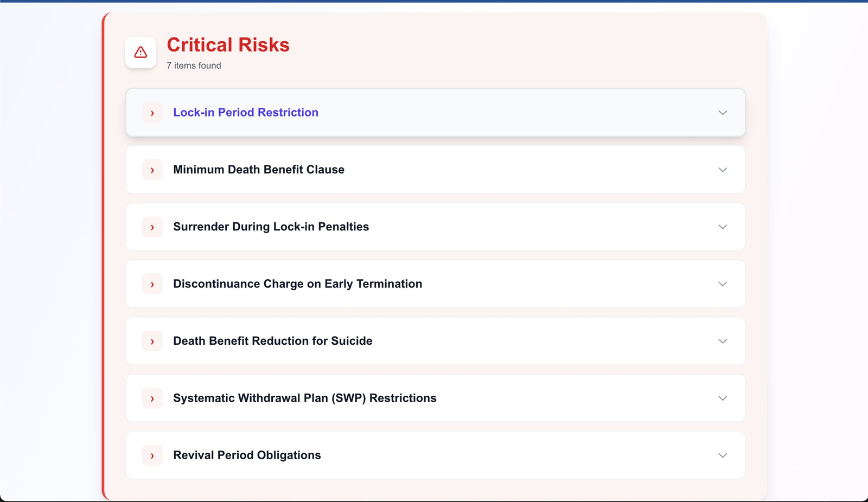Expand Systematic Withdrawal Plan Restrictions chevron
Viewport: 868px width, 502px height.
click(723, 398)
